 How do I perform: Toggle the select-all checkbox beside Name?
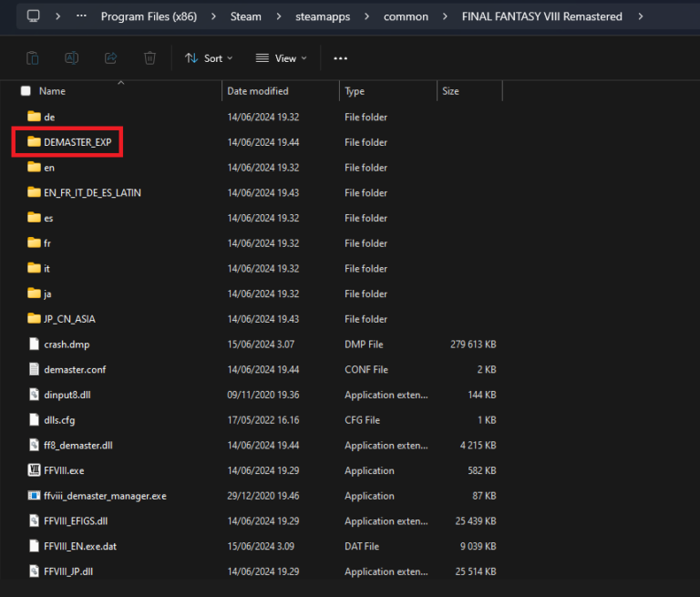[x=26, y=91]
